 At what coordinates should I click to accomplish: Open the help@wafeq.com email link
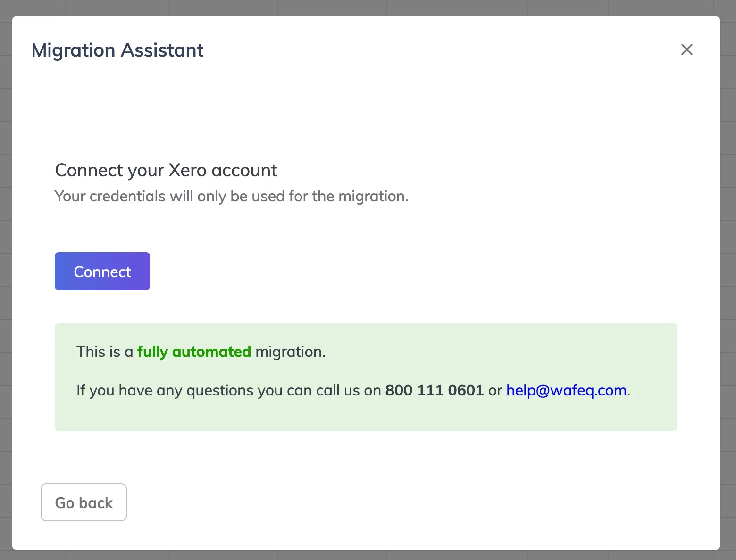coord(566,390)
